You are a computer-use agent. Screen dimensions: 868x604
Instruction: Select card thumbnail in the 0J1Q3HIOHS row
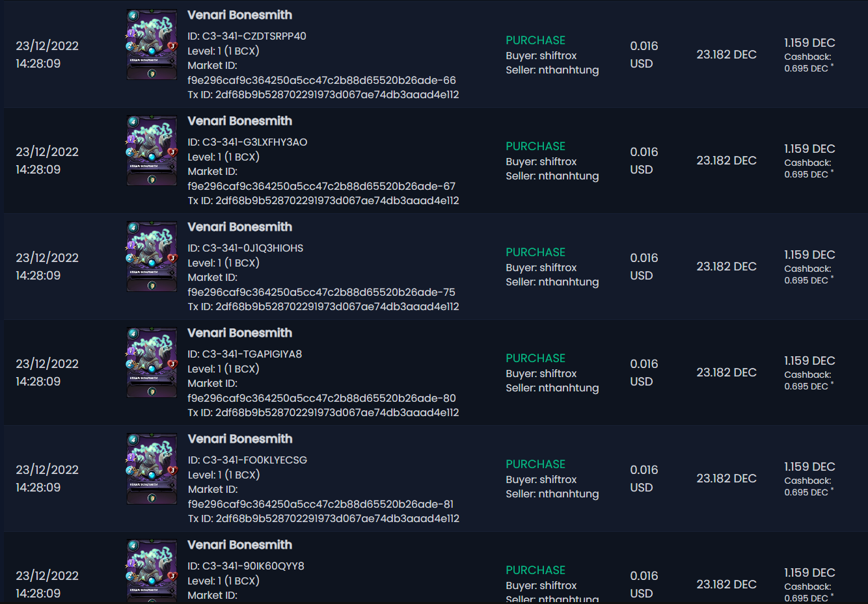tap(152, 257)
